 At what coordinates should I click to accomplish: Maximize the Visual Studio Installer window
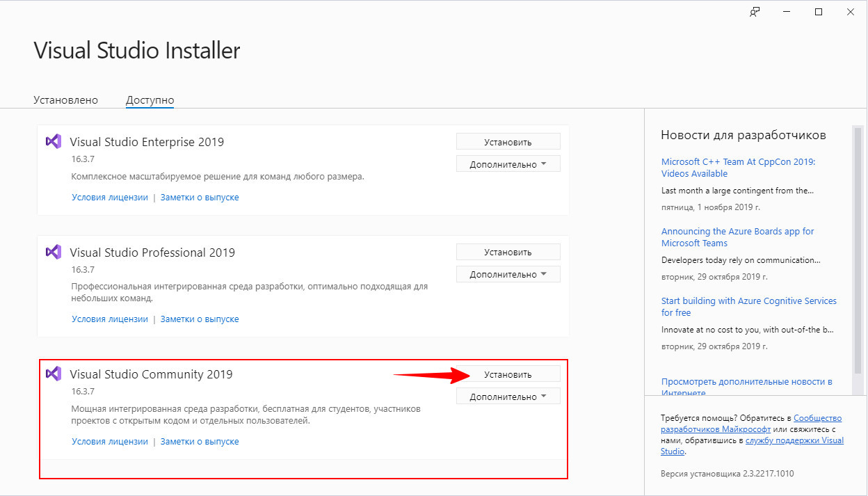[819, 12]
